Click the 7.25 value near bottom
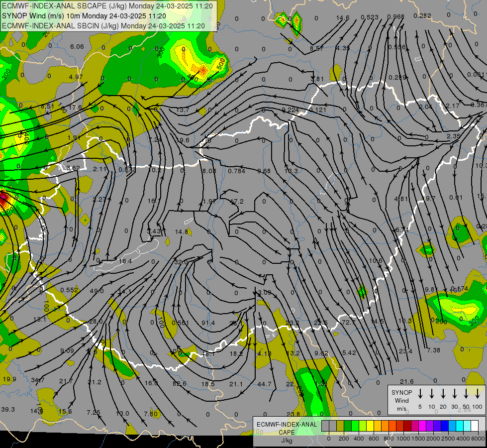 coord(94,412)
